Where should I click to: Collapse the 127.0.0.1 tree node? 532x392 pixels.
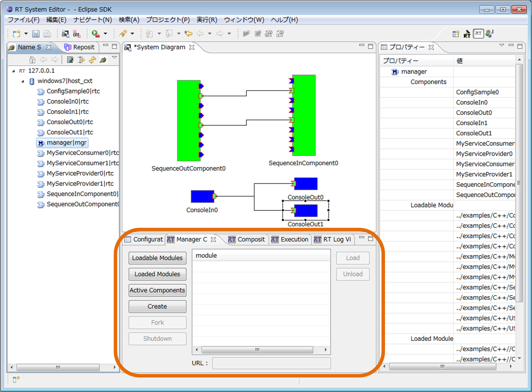(x=14, y=71)
